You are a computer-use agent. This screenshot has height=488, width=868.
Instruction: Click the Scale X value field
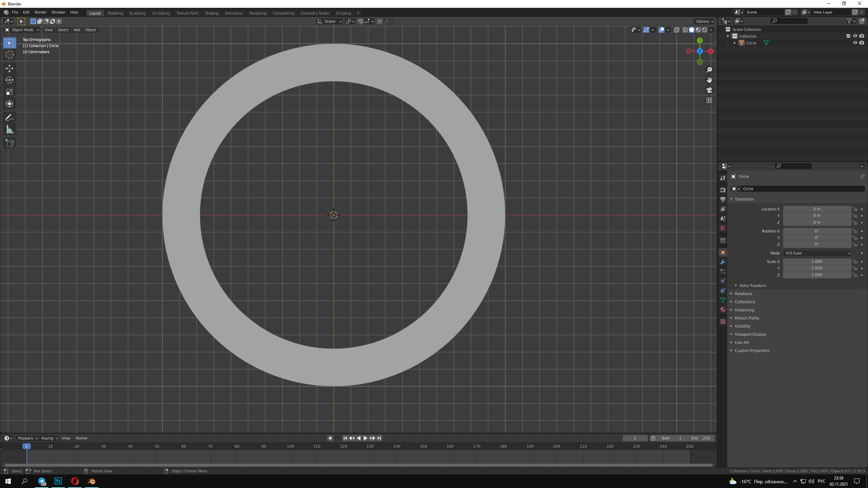[x=817, y=262]
